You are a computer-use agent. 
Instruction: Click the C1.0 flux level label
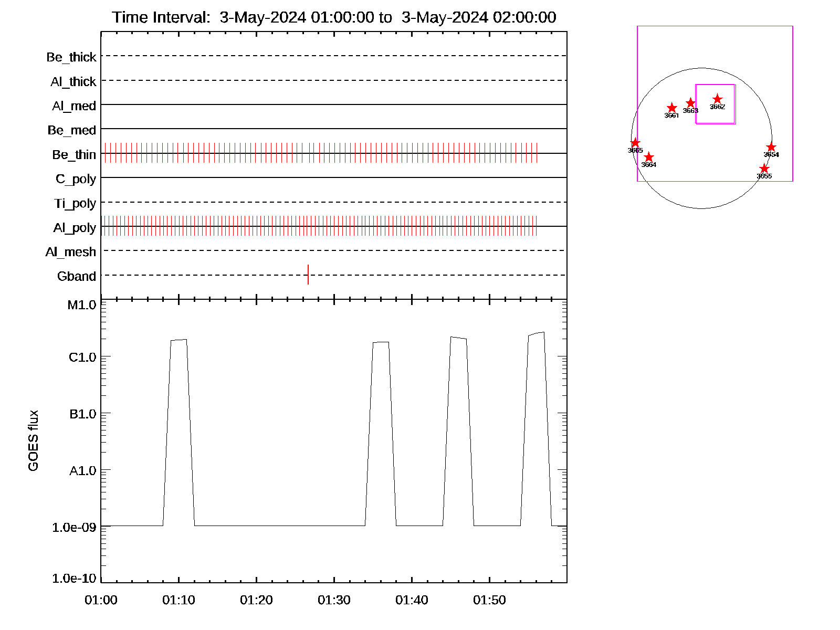click(x=82, y=358)
